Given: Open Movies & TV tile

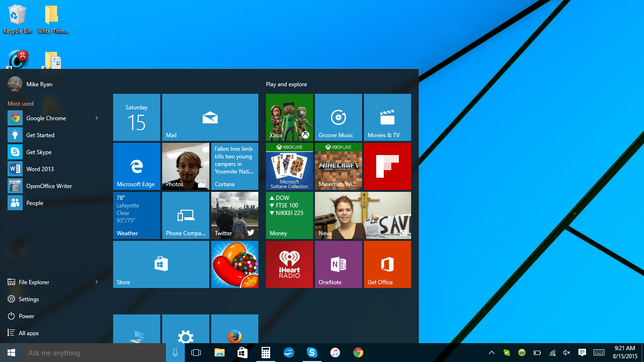Looking at the screenshot, I should click(388, 117).
